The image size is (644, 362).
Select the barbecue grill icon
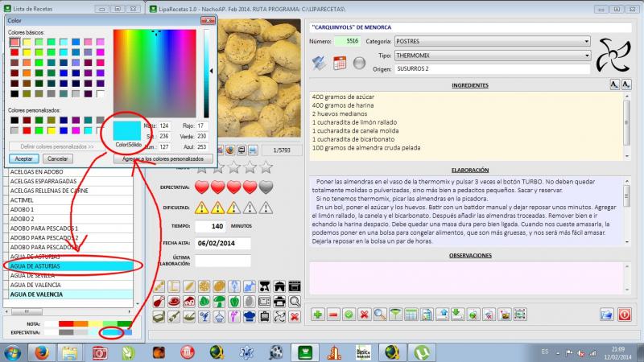tap(265, 286)
